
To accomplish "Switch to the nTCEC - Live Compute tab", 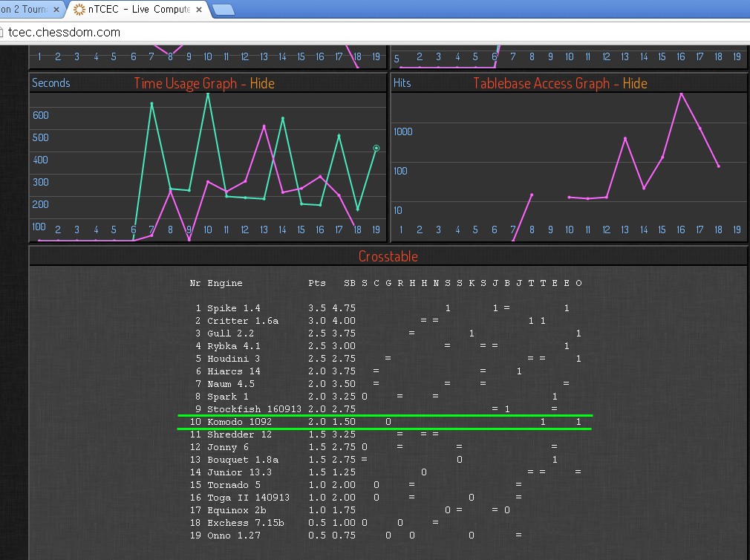I will point(139,9).
